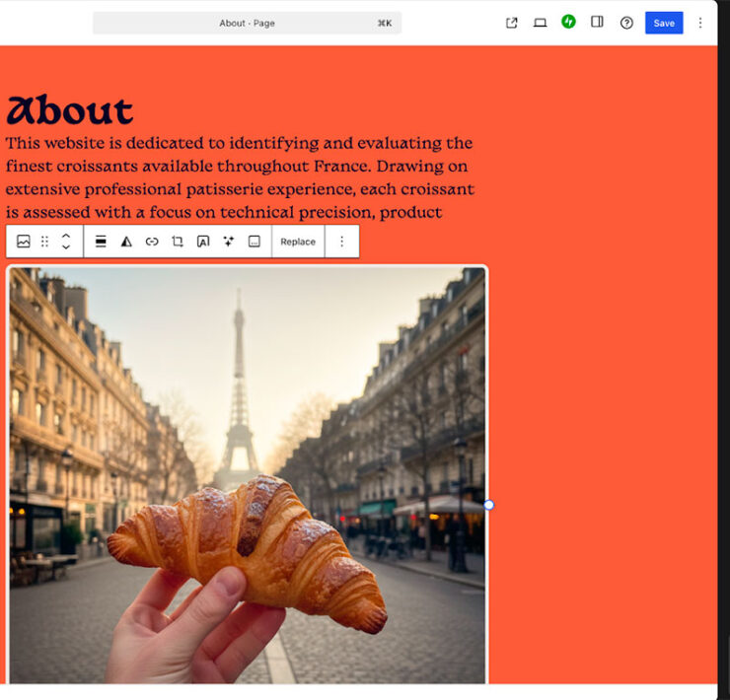This screenshot has width=730, height=700.
Task: Click the Replace image button
Action: tap(298, 242)
